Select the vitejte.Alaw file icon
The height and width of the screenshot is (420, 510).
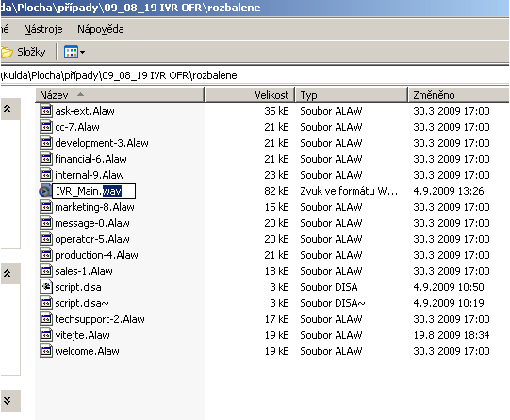point(46,335)
